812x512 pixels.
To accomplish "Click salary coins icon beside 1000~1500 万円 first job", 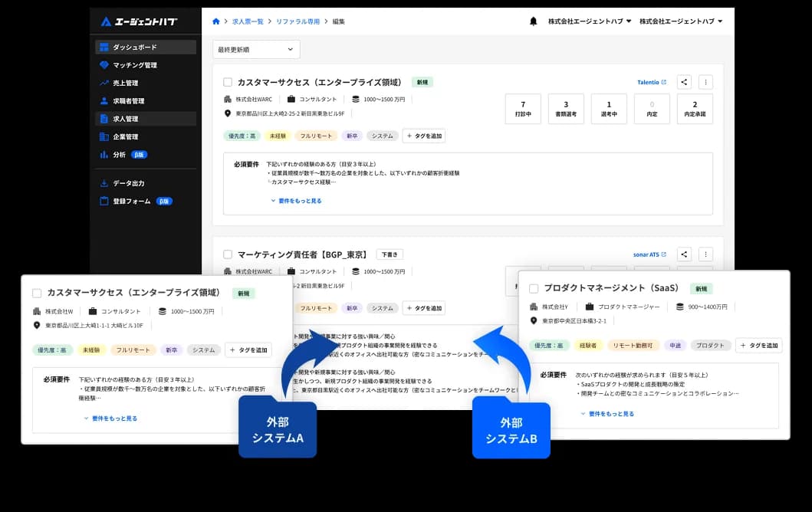I will coord(356,99).
